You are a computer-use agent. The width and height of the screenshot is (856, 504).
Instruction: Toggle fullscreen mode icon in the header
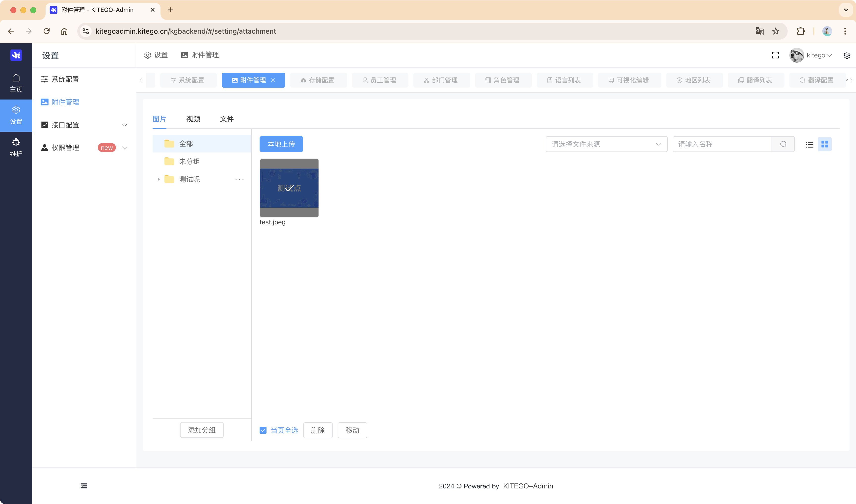coord(775,55)
